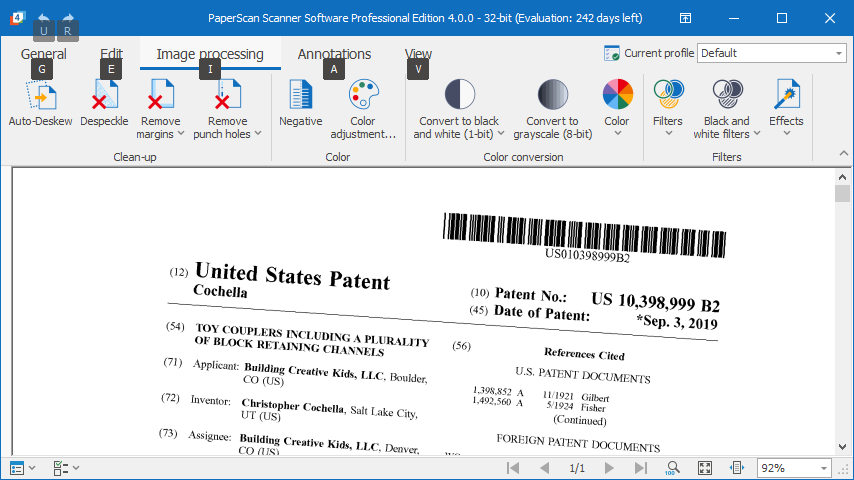Click the vertical scrollbar thumb

tap(843, 193)
